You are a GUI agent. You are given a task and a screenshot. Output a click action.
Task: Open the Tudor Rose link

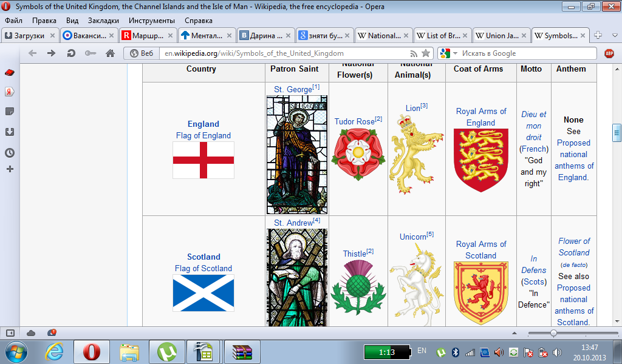tap(354, 121)
